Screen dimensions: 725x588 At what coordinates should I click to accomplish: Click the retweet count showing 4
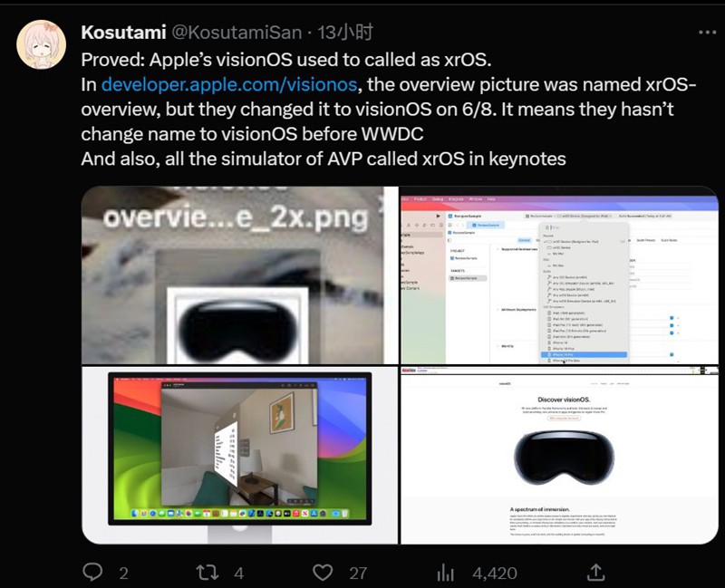238,574
